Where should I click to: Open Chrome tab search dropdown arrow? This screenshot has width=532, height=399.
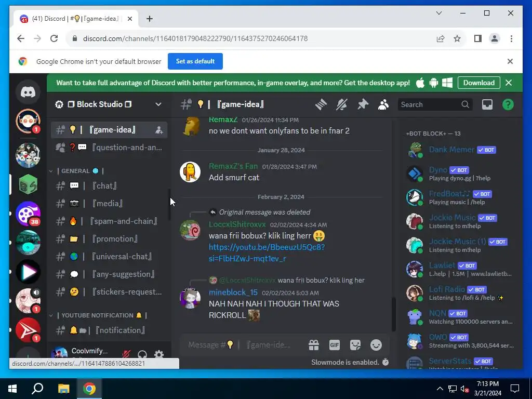coord(438,13)
